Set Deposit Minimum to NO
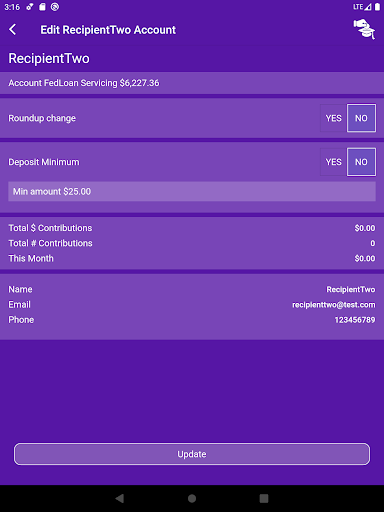Viewport: 384px width, 512px height. (361, 162)
